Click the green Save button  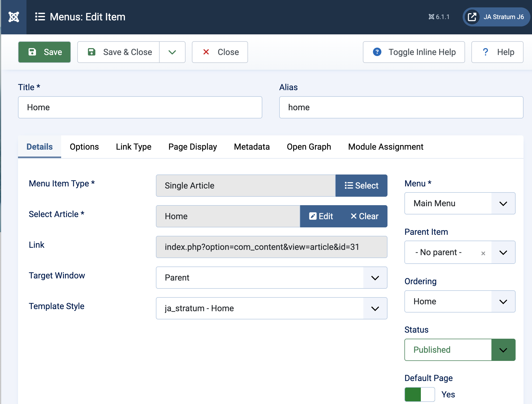coord(44,52)
